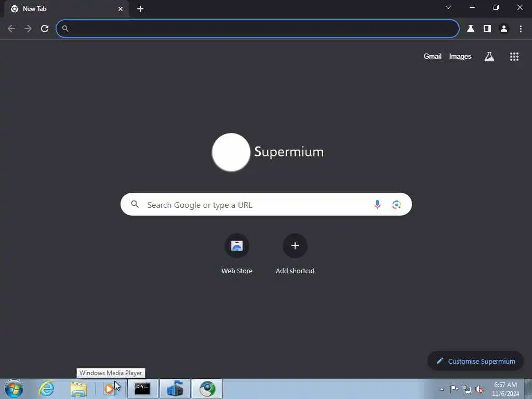Screen dimensions: 532x399
Task: Show hidden system tray icons
Action: click(x=442, y=389)
